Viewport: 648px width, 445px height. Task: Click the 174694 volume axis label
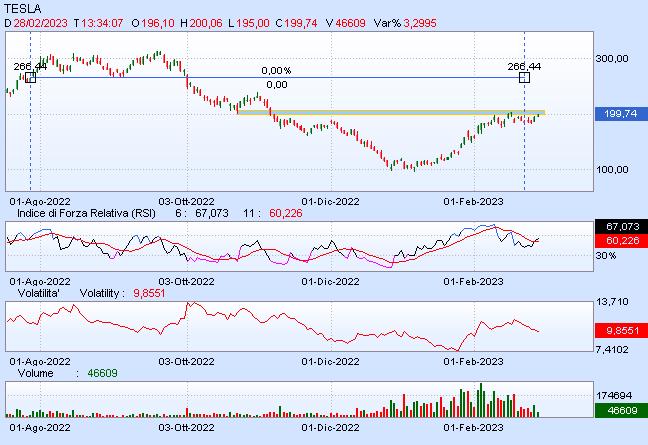[x=614, y=396]
